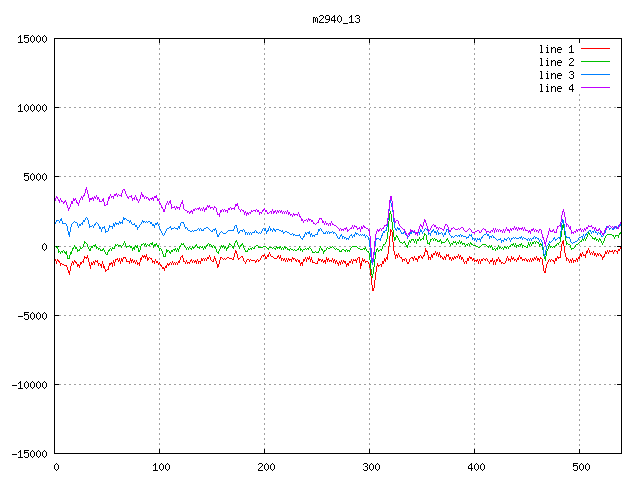Select the "line 2" legend label

(x=557, y=62)
